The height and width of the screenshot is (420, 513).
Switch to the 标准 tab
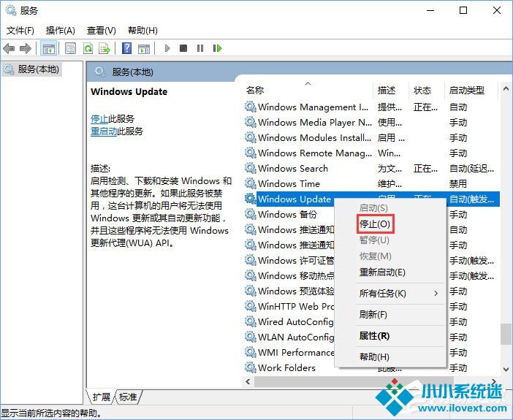pos(128,397)
